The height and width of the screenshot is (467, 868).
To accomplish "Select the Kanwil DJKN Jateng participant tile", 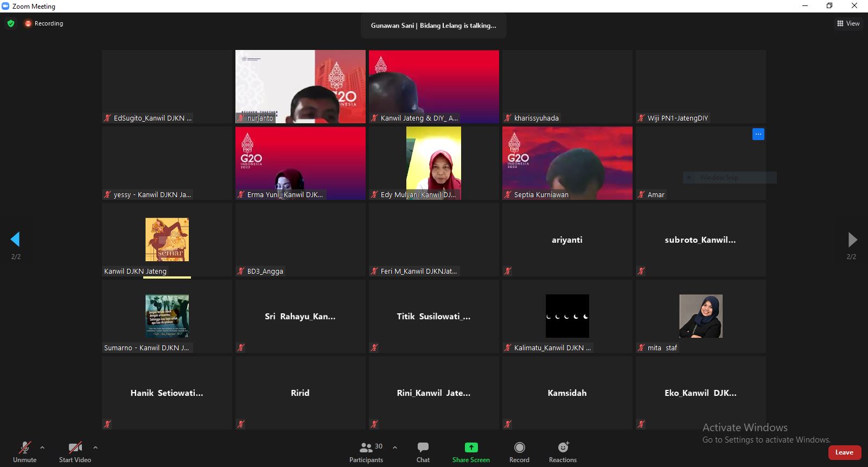I will coord(167,239).
